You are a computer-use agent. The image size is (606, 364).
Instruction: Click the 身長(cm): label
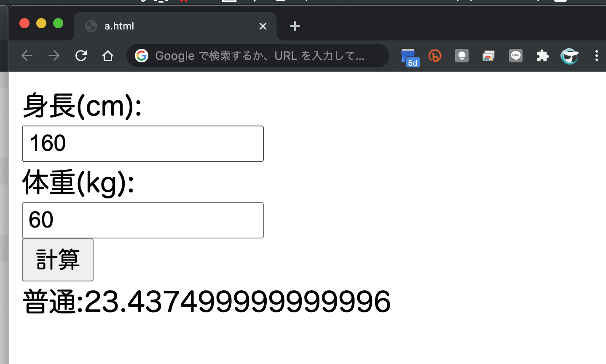click(x=82, y=106)
